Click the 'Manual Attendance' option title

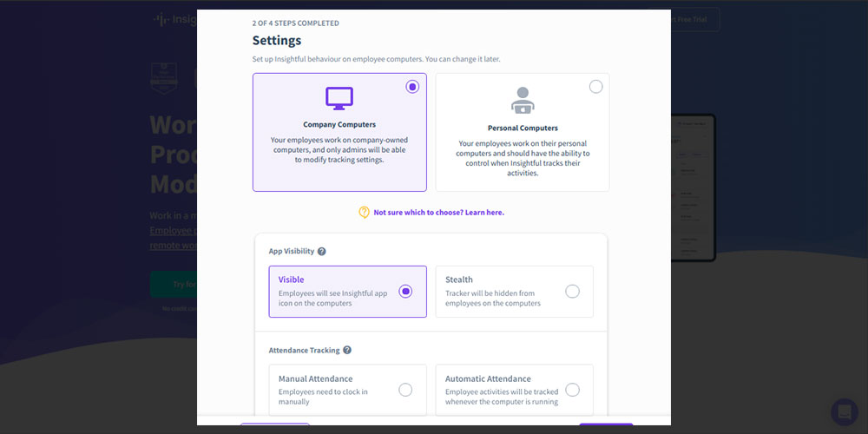pyautogui.click(x=316, y=378)
